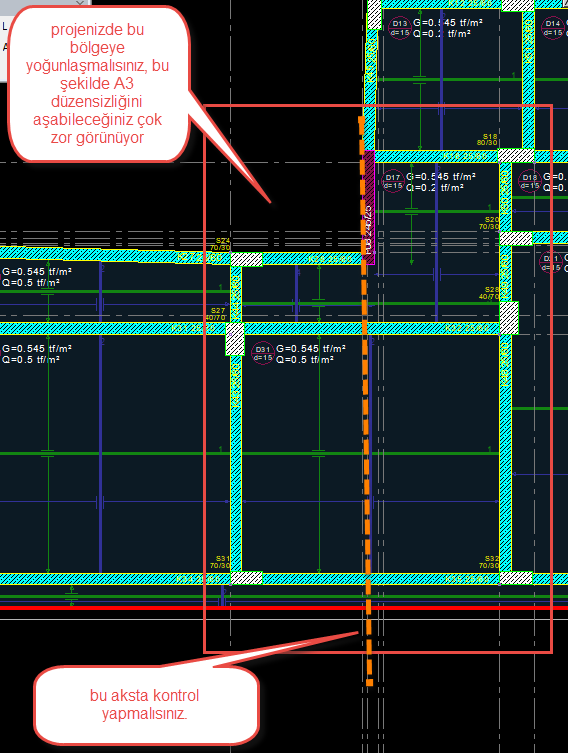Select the A3 düzensizliği callout bubble
This screenshot has width=568, height=753.
97,84
